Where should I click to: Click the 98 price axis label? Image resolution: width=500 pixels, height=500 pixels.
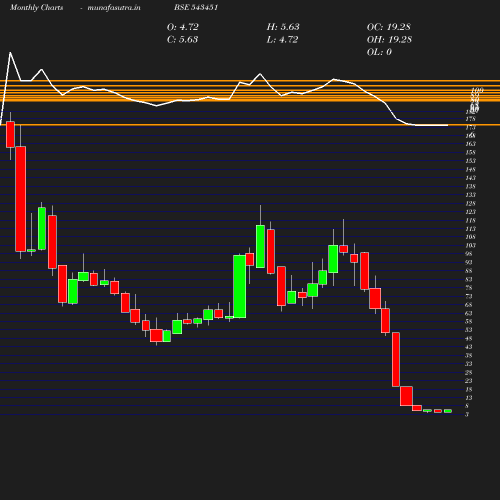click(x=469, y=254)
